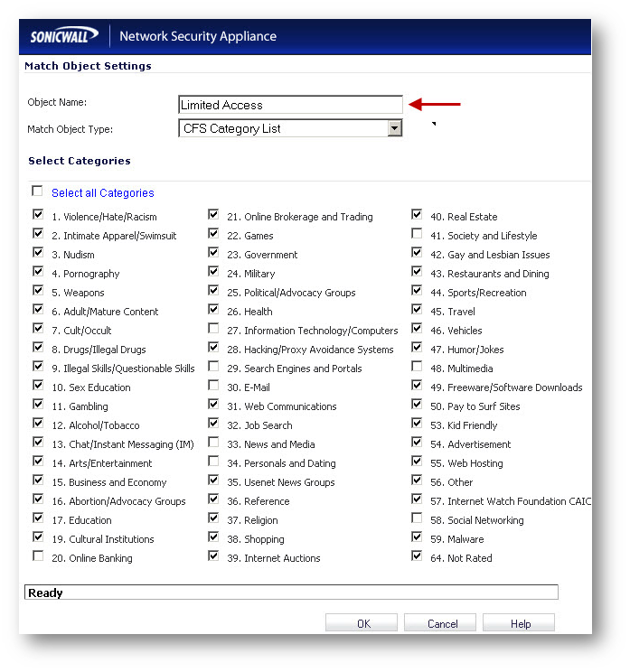Viewport: 630px width, 672px height.
Task: Open Help for match objects
Action: click(x=519, y=623)
